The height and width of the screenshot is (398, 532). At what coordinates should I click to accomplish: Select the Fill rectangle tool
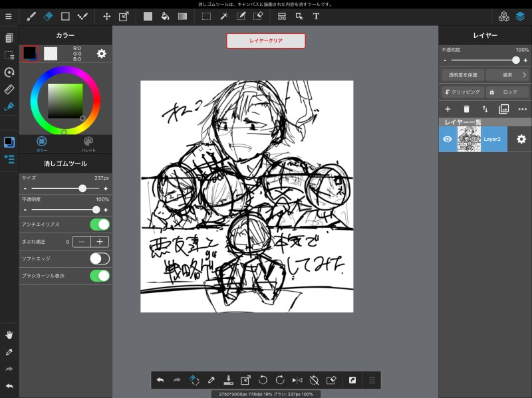click(148, 16)
